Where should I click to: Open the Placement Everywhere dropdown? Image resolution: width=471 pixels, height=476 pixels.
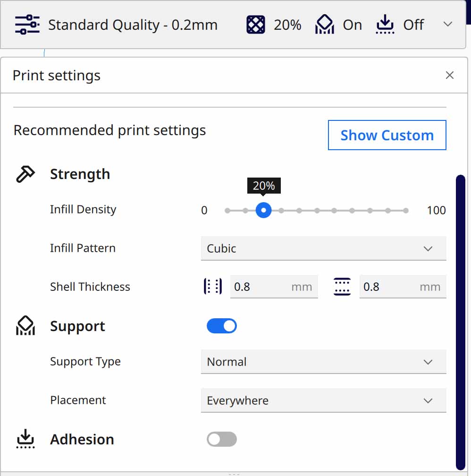[x=323, y=400]
